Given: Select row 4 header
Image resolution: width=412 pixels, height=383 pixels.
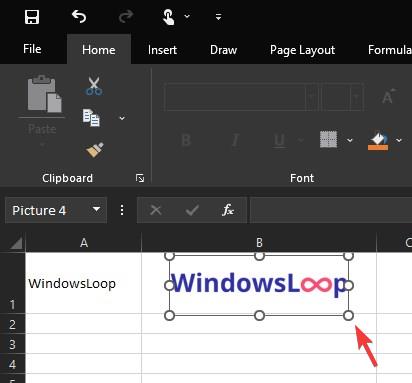Looking at the screenshot, I should pos(12,364).
